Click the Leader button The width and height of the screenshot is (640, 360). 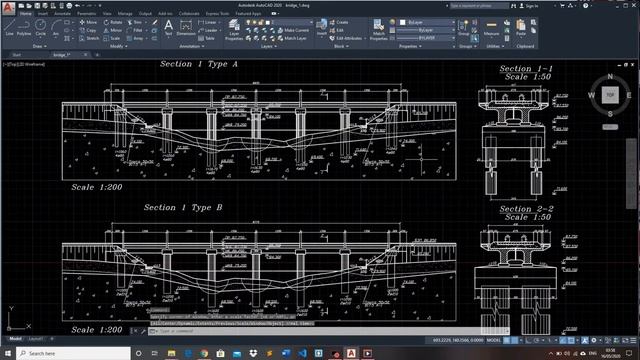[208, 30]
